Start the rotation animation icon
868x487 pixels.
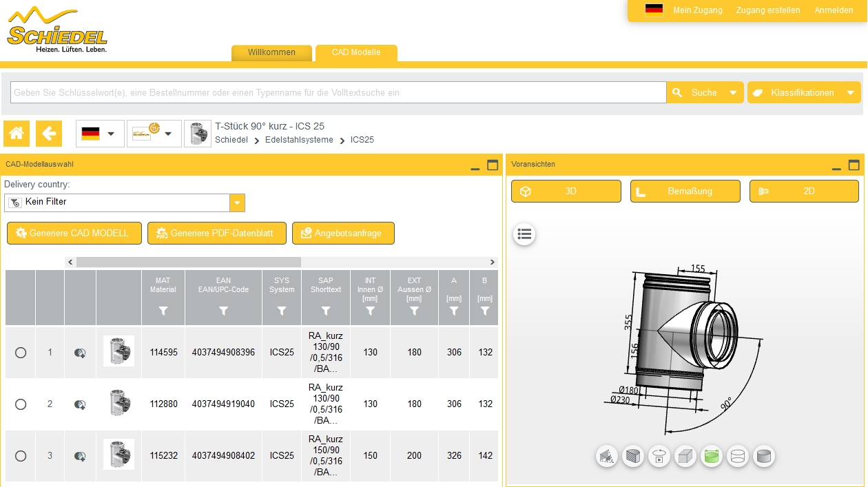click(x=659, y=456)
